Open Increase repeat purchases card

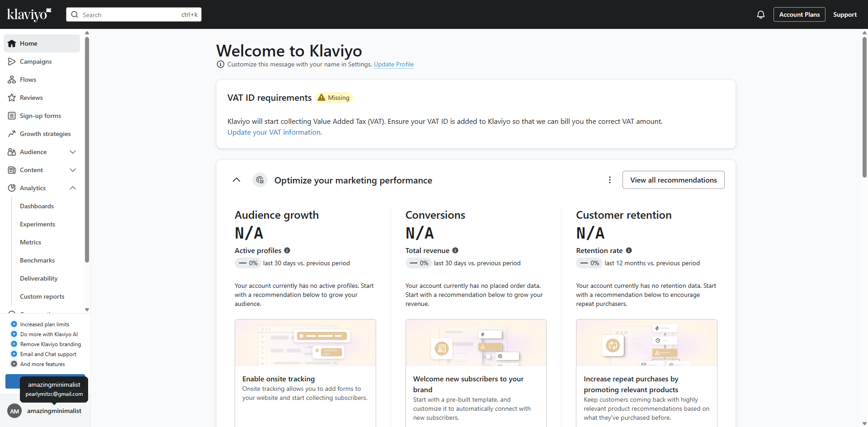646,373
